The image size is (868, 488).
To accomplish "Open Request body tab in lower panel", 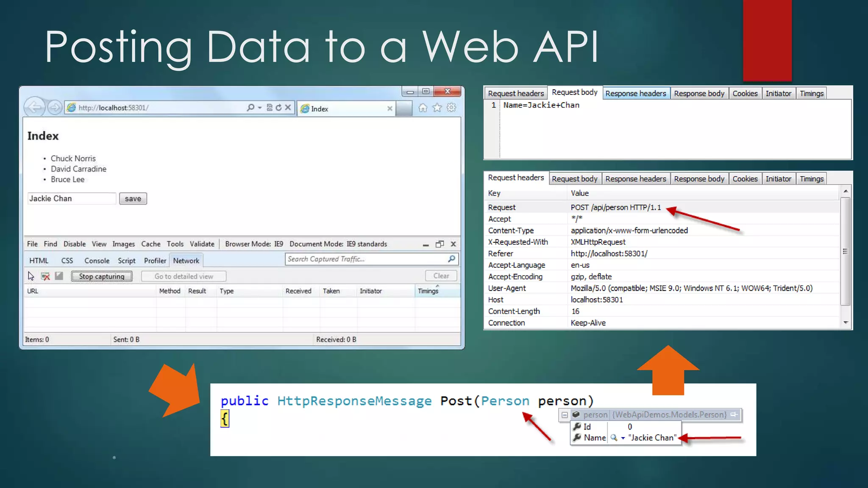I will [575, 179].
